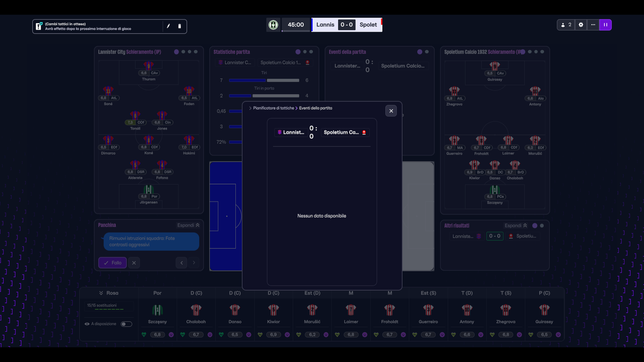Click the Spoletium Ca... team button in the dialog
The width and height of the screenshot is (644, 362).
coord(345,132)
